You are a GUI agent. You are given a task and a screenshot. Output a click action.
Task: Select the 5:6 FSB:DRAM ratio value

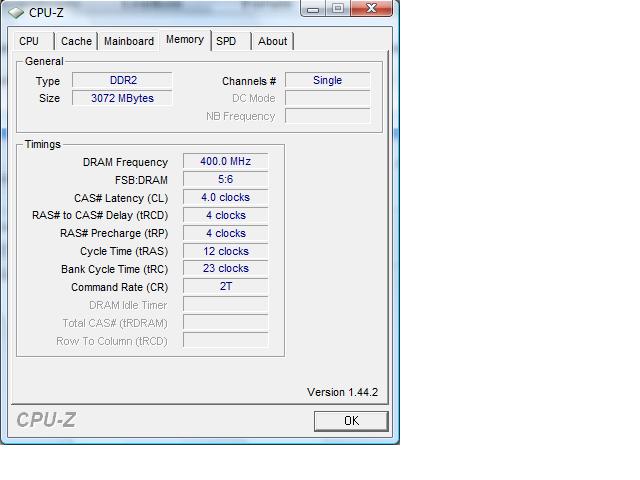coord(226,179)
